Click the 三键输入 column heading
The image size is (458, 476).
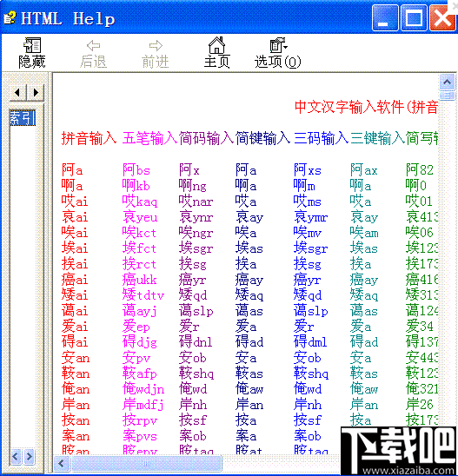[377, 138]
